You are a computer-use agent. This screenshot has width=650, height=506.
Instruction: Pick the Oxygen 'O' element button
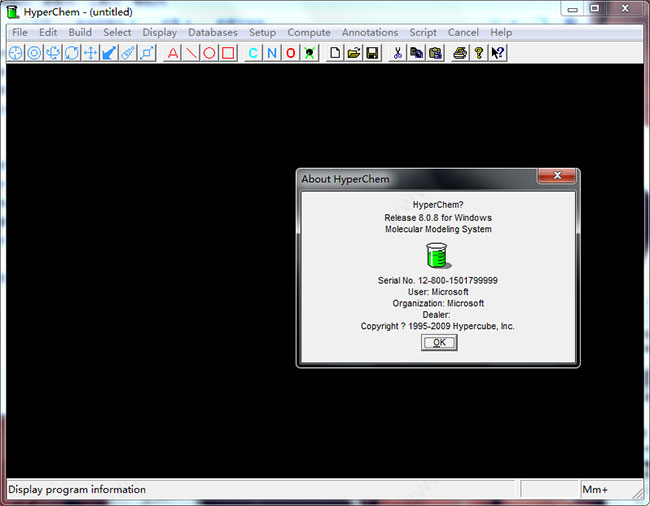pyautogui.click(x=291, y=53)
